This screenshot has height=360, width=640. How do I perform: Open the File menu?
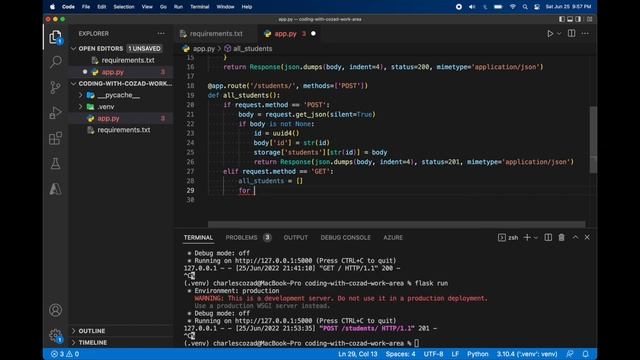coord(86,7)
